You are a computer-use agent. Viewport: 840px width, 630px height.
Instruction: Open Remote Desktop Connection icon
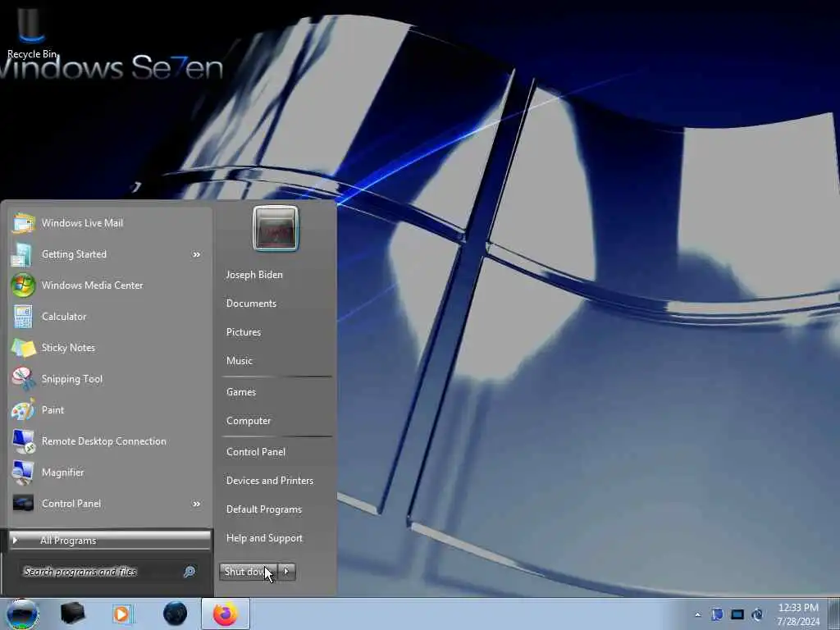(23, 441)
